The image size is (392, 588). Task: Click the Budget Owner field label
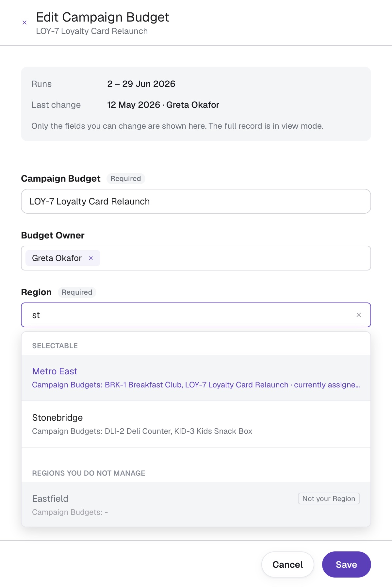point(53,236)
